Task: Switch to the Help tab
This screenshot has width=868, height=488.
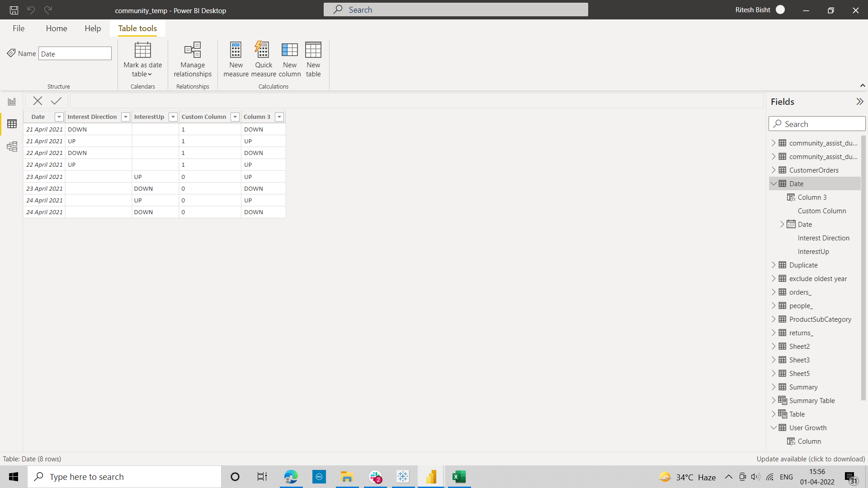Action: coord(93,28)
